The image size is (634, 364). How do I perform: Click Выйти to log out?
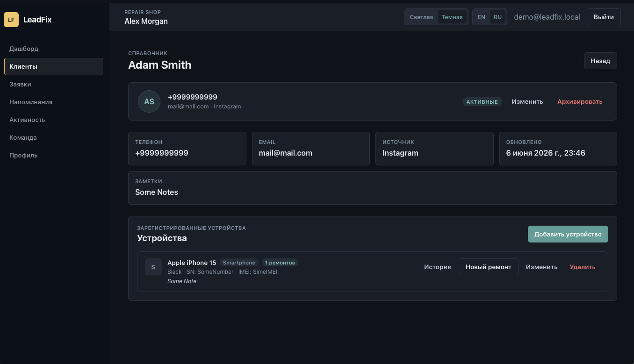coord(604,17)
